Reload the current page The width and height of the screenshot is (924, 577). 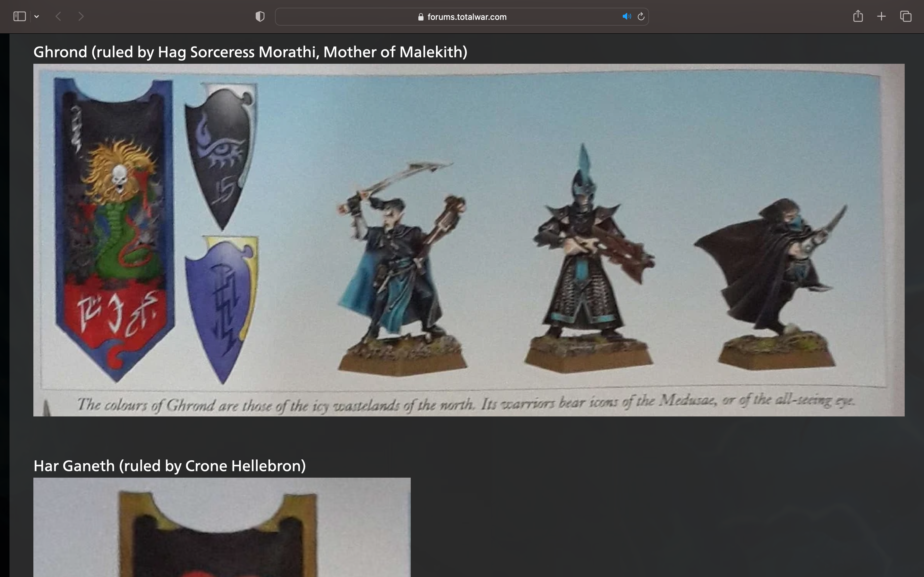click(x=641, y=16)
